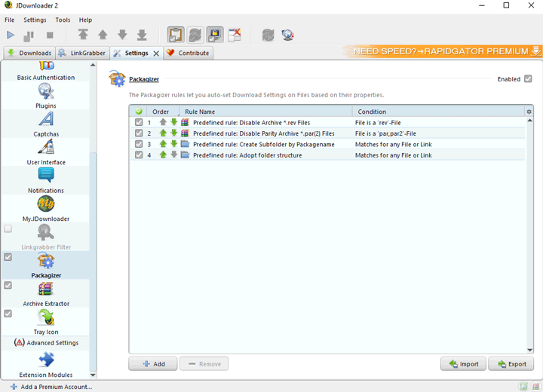The height and width of the screenshot is (392, 543).
Task: Toggle auto reconnect toolbar icon
Action: click(x=195, y=35)
